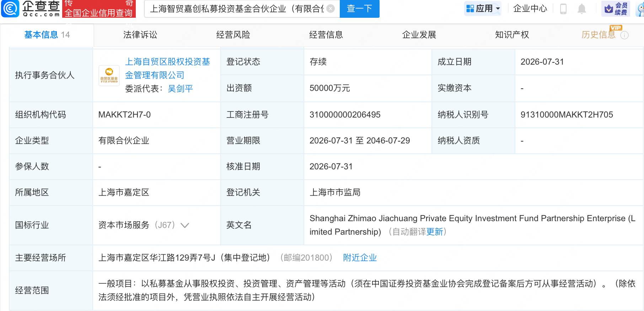This screenshot has width=644, height=311.
Task: Switch to the 经营风险 tab
Action: 233,35
